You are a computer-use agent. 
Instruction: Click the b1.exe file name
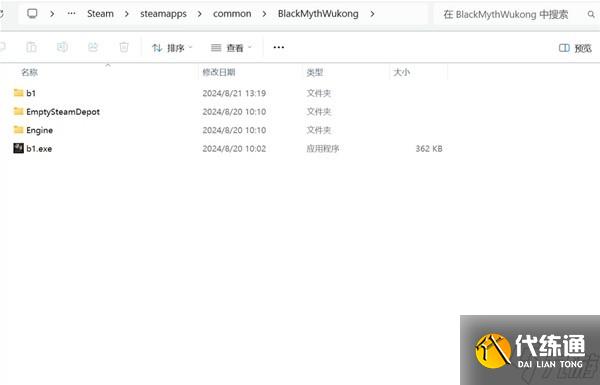39,149
